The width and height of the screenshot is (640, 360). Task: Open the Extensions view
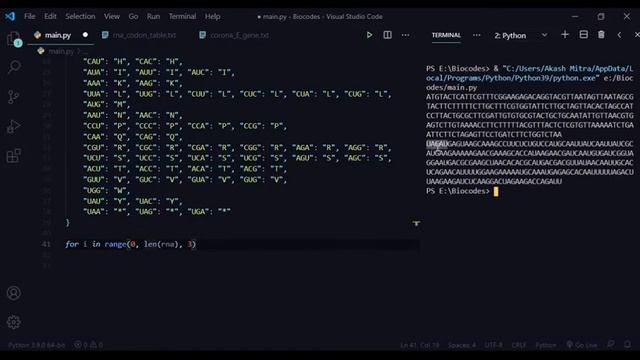pos(14,156)
